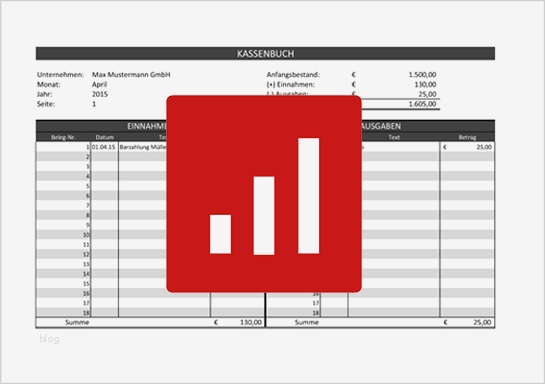This screenshot has width=545, height=384.
Task: Click the Monat: label
Action: click(49, 84)
